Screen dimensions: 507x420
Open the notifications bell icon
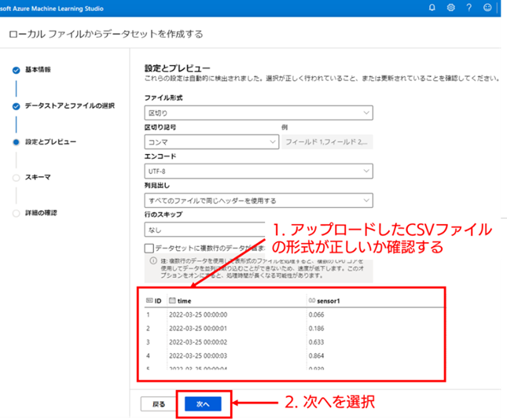[x=432, y=7]
